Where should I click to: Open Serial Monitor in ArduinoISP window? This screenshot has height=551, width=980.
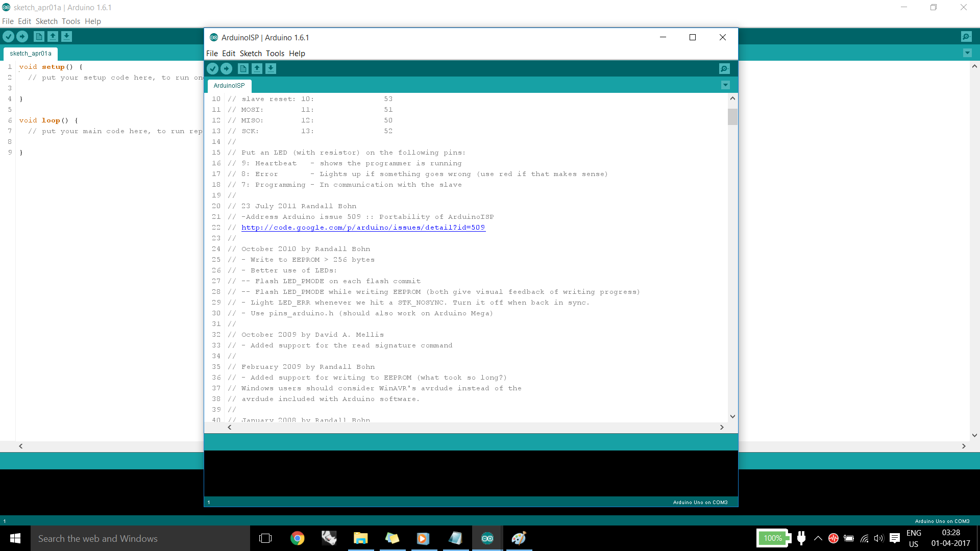coord(724,69)
